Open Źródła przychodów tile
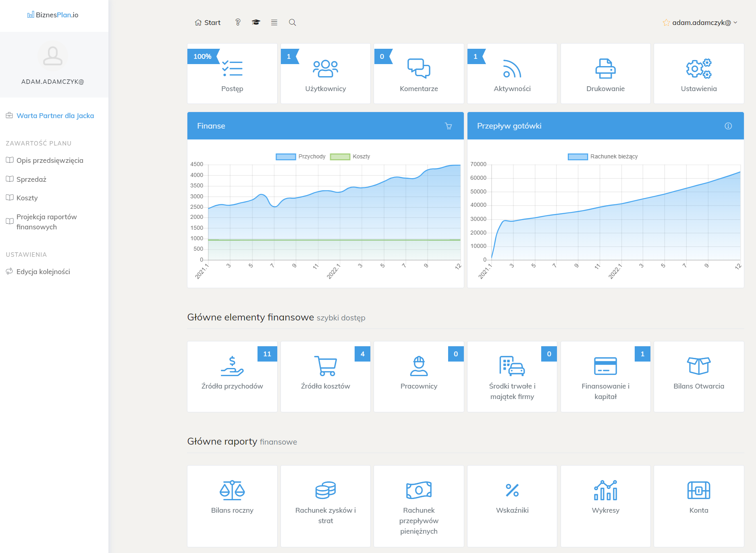 pos(232,376)
